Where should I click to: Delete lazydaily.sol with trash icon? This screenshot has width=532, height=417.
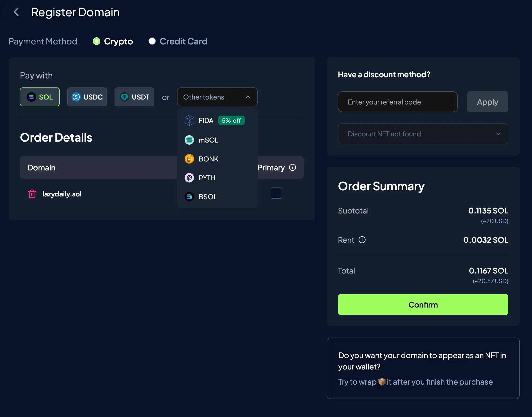click(32, 194)
